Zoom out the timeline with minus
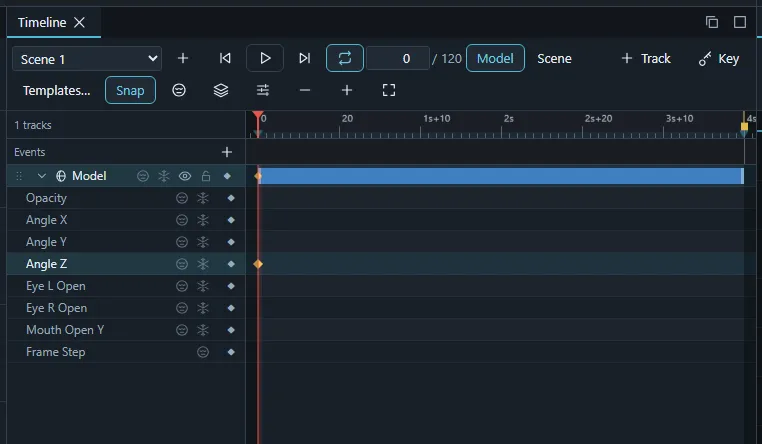Image resolution: width=762 pixels, height=444 pixels. coord(305,90)
